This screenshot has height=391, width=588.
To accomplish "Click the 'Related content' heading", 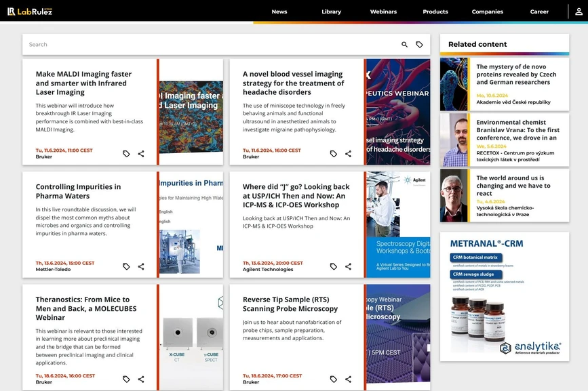I will (x=477, y=44).
